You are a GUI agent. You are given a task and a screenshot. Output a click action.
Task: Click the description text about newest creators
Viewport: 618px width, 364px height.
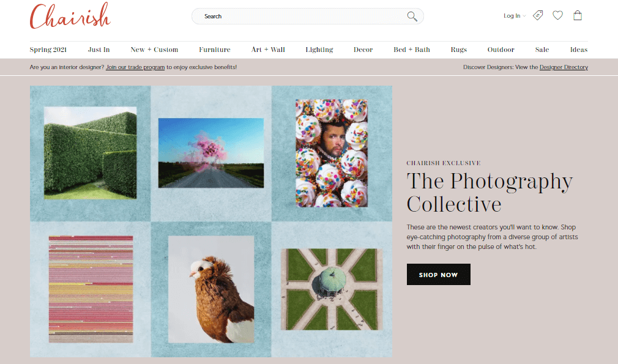tap(493, 237)
